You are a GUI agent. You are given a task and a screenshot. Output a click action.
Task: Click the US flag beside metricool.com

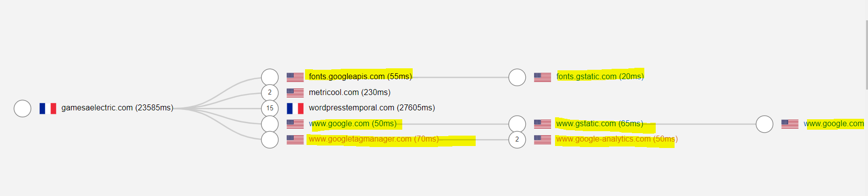tap(295, 93)
